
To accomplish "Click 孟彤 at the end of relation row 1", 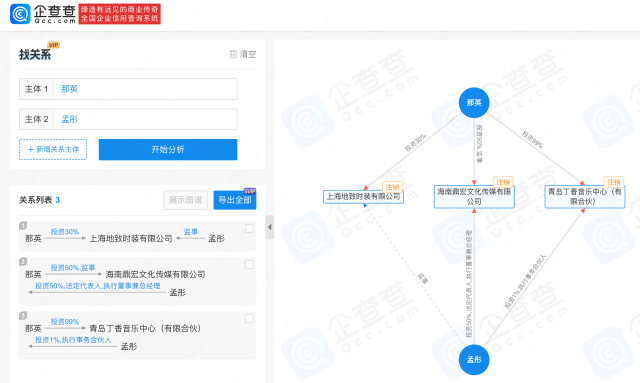I will tap(216, 238).
